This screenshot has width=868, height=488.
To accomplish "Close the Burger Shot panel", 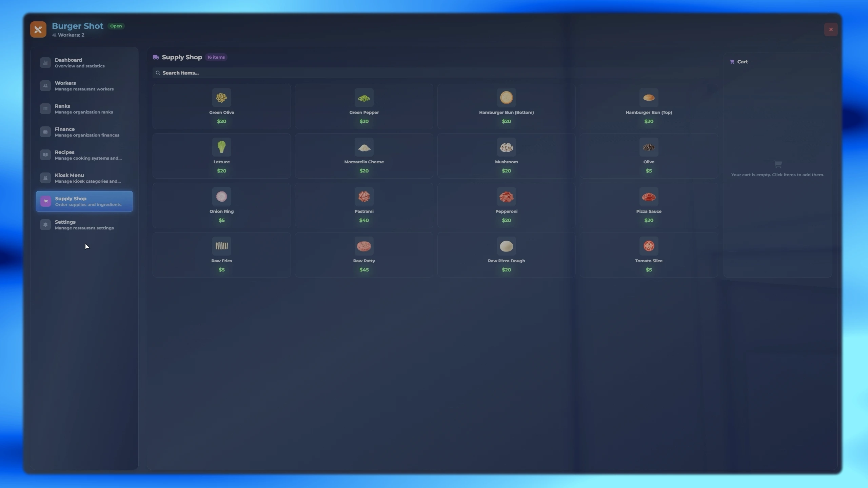I will point(831,29).
